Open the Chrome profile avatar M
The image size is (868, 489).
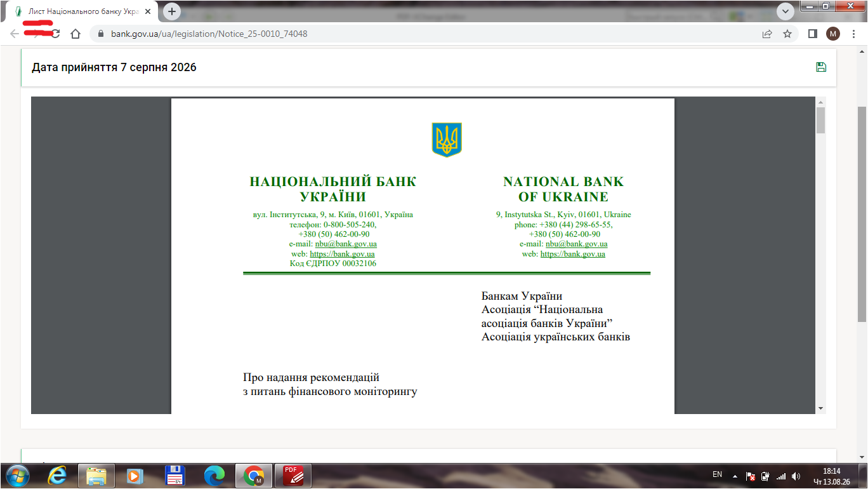click(832, 34)
